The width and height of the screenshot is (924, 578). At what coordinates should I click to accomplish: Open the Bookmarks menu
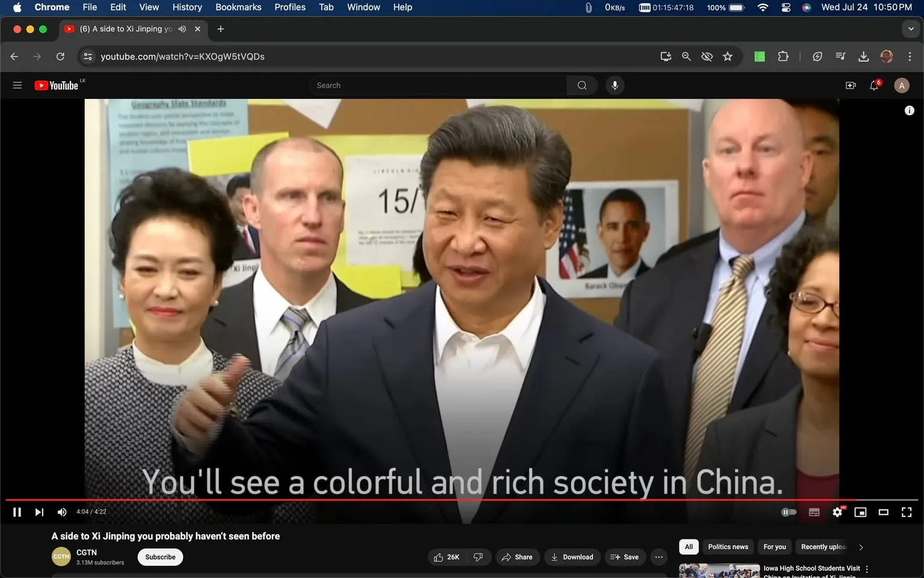(x=238, y=7)
